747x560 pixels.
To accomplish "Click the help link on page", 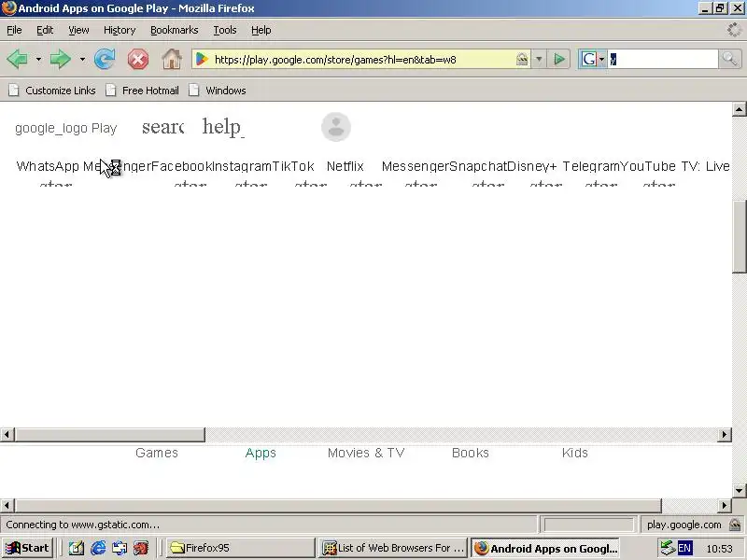I will pyautogui.click(x=223, y=127).
